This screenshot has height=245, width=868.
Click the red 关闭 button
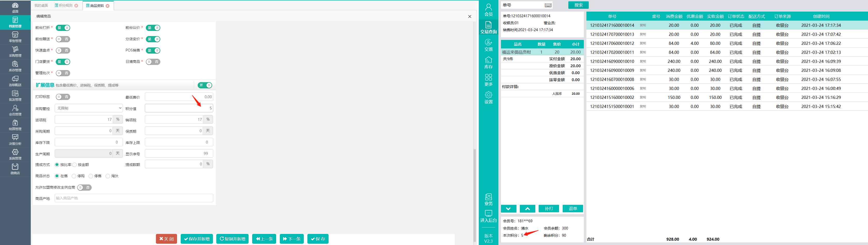pos(166,239)
